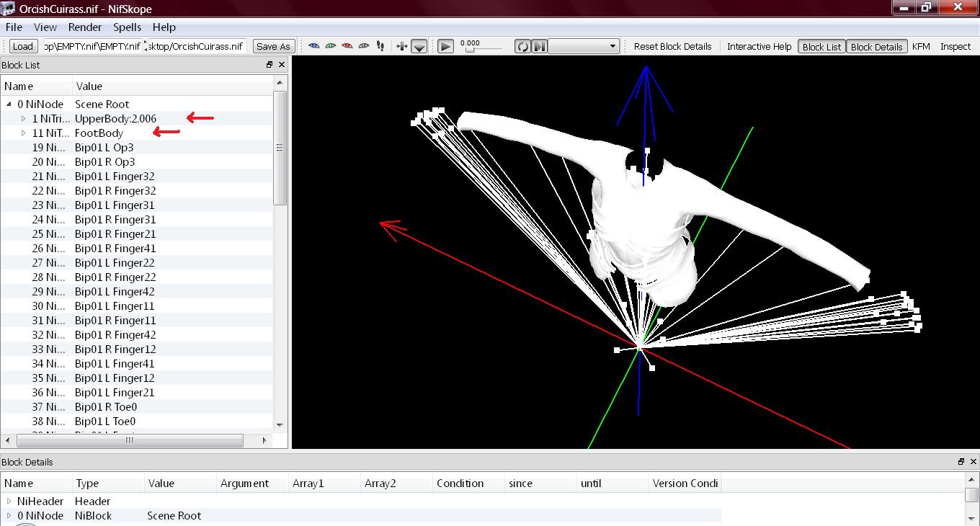The height and width of the screenshot is (526, 980).
Task: Toggle the Block Details panel button
Action: point(876,47)
